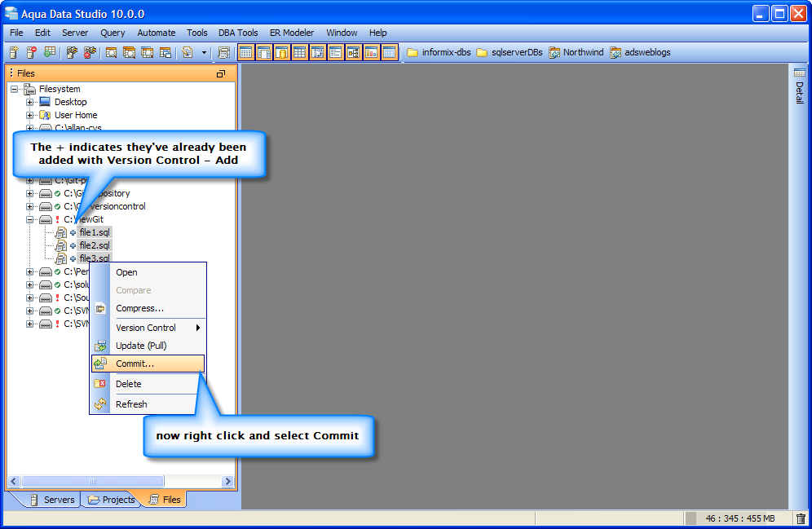This screenshot has width=812, height=529.
Task: Collapse the Filesystem root node
Action: click(15, 89)
